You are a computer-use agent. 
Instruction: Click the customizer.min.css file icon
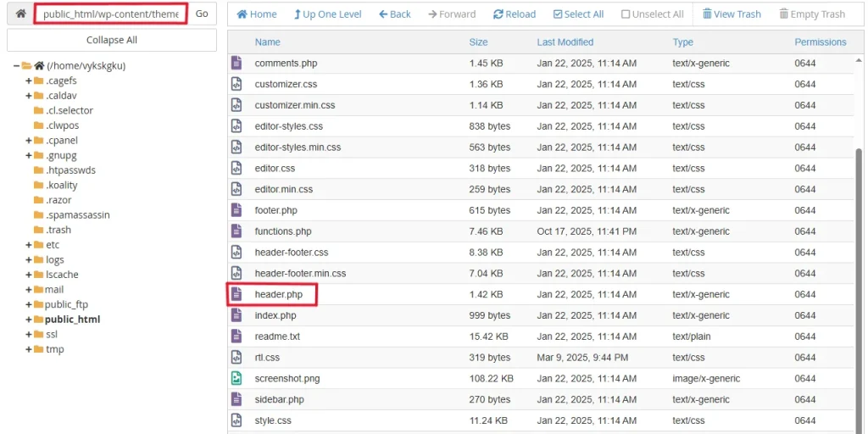pyautogui.click(x=236, y=105)
